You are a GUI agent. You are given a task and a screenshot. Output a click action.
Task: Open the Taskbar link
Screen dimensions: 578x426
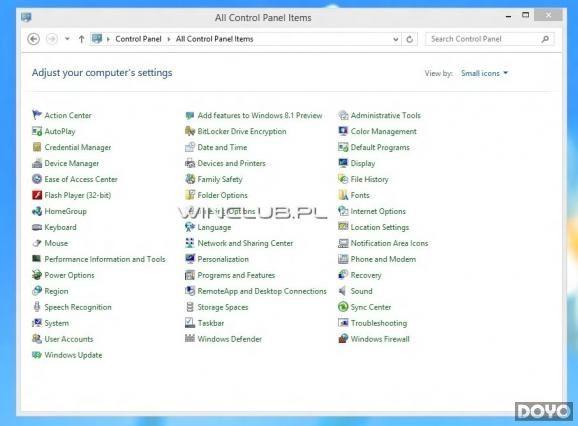coord(210,323)
